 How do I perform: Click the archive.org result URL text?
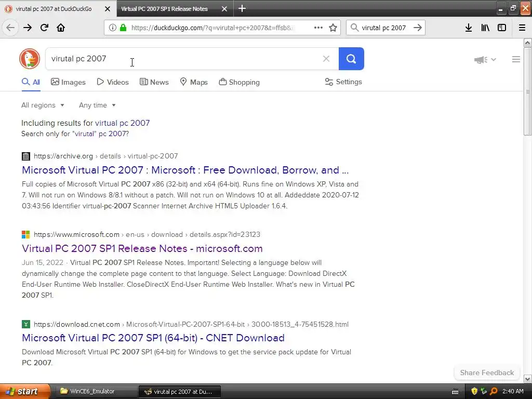coord(105,156)
